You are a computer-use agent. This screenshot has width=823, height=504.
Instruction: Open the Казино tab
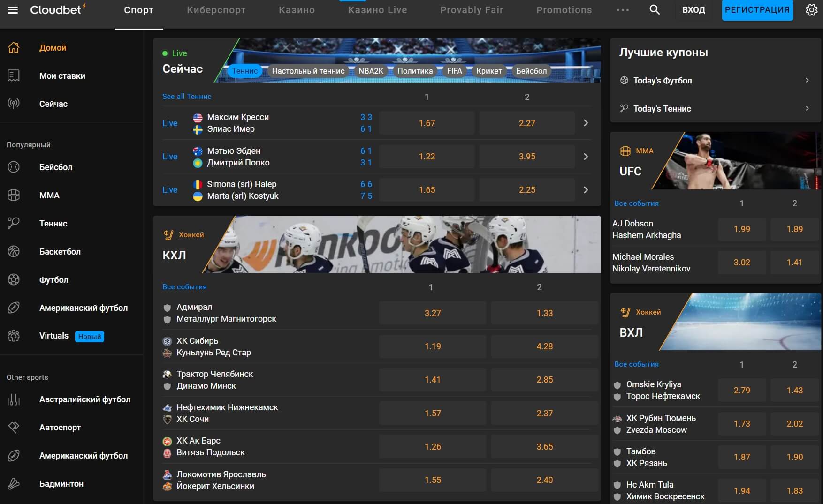[x=297, y=10]
